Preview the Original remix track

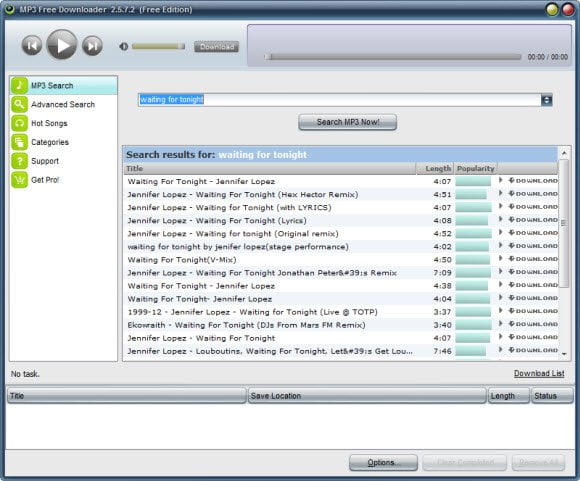point(500,232)
